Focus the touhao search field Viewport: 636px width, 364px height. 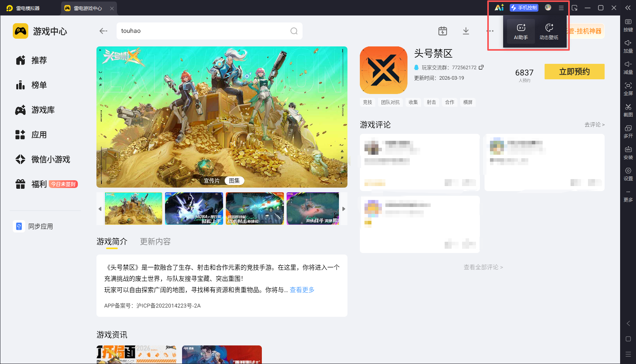(x=209, y=31)
